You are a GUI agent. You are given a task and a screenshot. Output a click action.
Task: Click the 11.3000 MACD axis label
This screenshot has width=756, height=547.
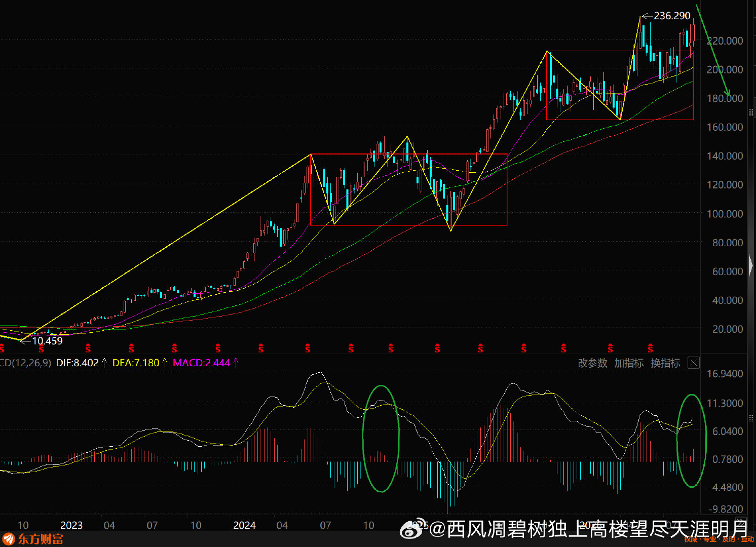tap(725, 403)
